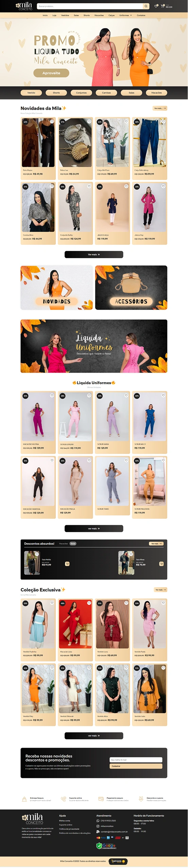Select the Shorts category pill
Image resolution: width=188 pixels, height=868 pixels.
coord(56,93)
